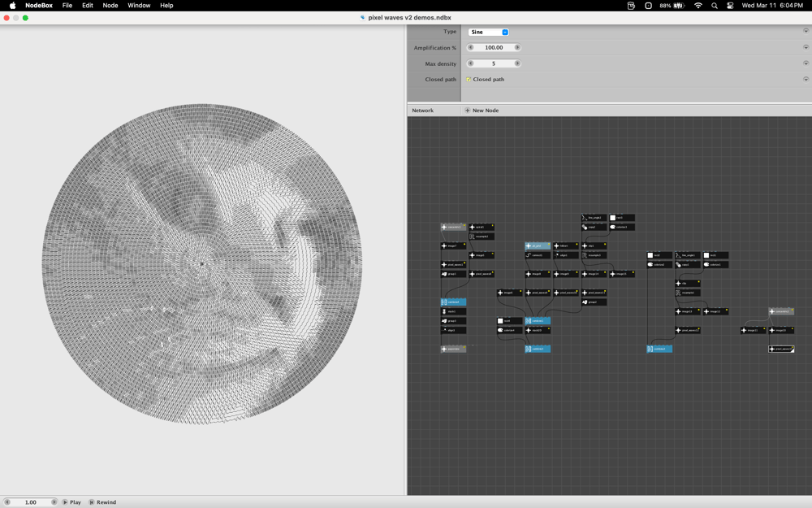Screen dimensions: 812x508
Task: Select the blue combine4 node
Action: click(453, 302)
